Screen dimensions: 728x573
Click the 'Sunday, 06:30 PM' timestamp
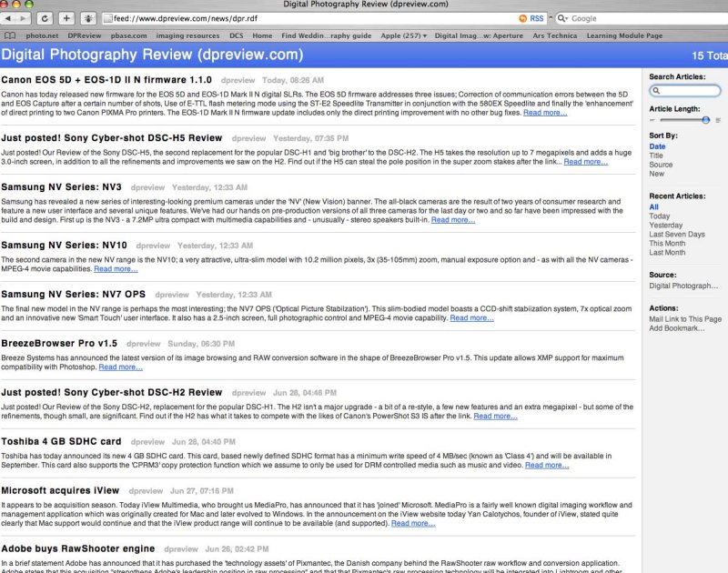[201, 344]
